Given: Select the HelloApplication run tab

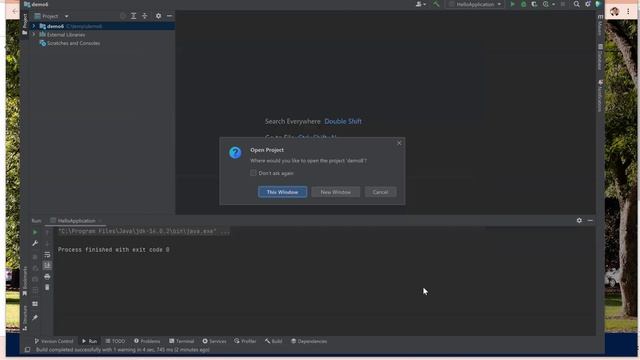Looking at the screenshot, I should tap(76, 221).
